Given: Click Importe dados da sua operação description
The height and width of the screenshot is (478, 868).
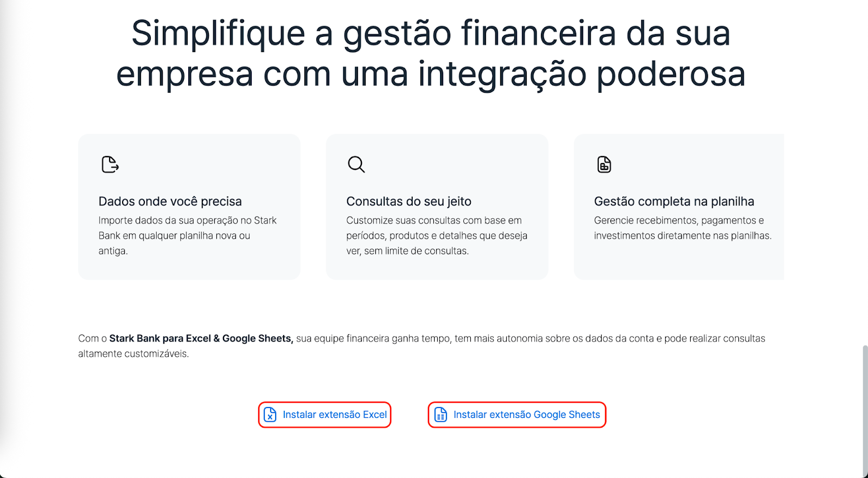Looking at the screenshot, I should coord(188,236).
